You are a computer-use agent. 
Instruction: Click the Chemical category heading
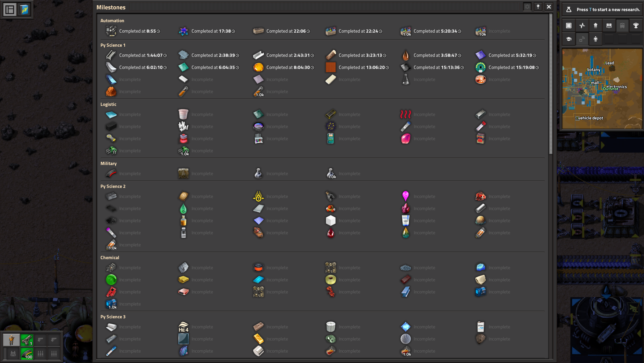click(110, 257)
